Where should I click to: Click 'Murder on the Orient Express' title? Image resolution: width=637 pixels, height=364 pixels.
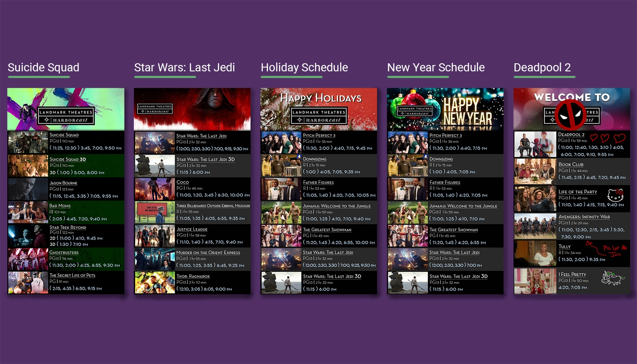point(208,252)
